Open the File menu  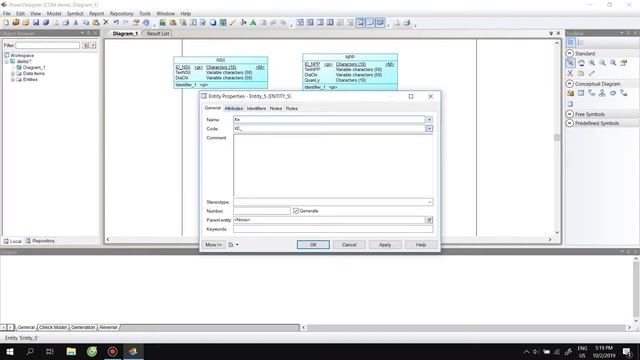pyautogui.click(x=7, y=13)
